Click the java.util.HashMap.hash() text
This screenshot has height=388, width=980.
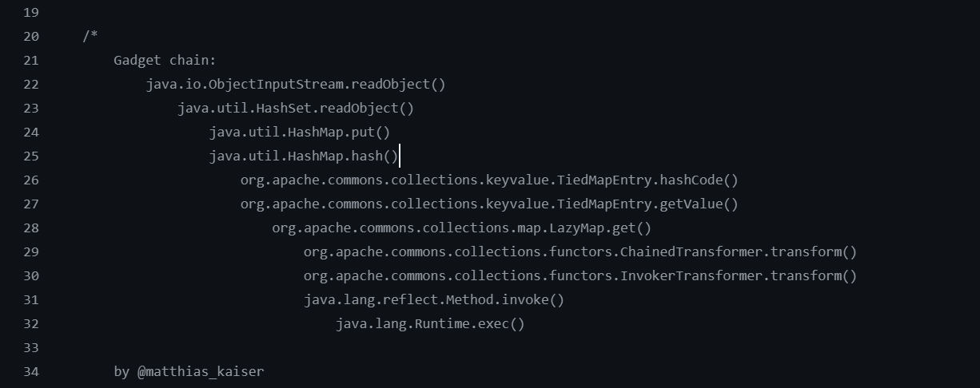304,156
